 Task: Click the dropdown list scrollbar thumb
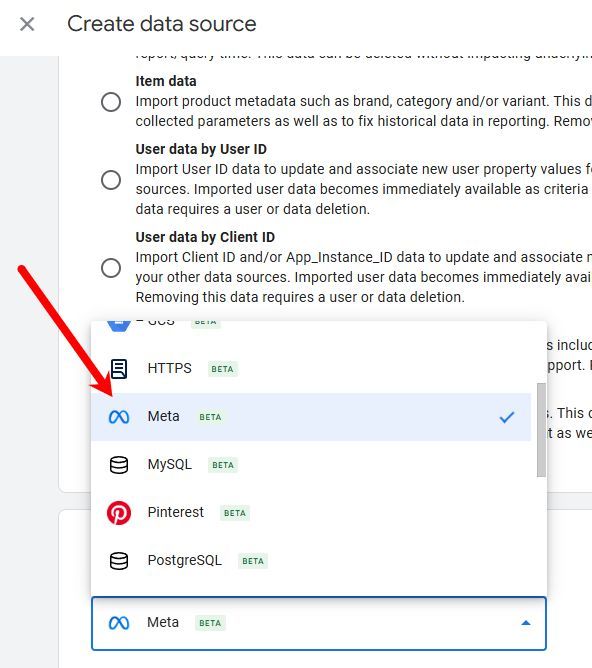(x=541, y=430)
